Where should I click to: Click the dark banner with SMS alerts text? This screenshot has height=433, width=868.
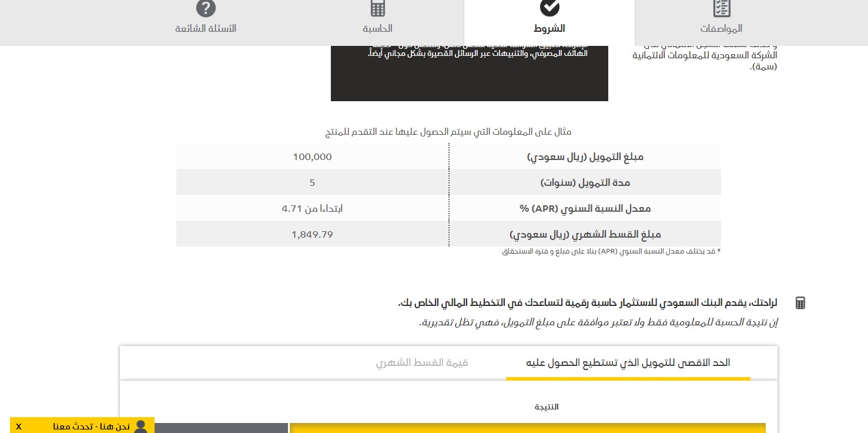tap(470, 74)
